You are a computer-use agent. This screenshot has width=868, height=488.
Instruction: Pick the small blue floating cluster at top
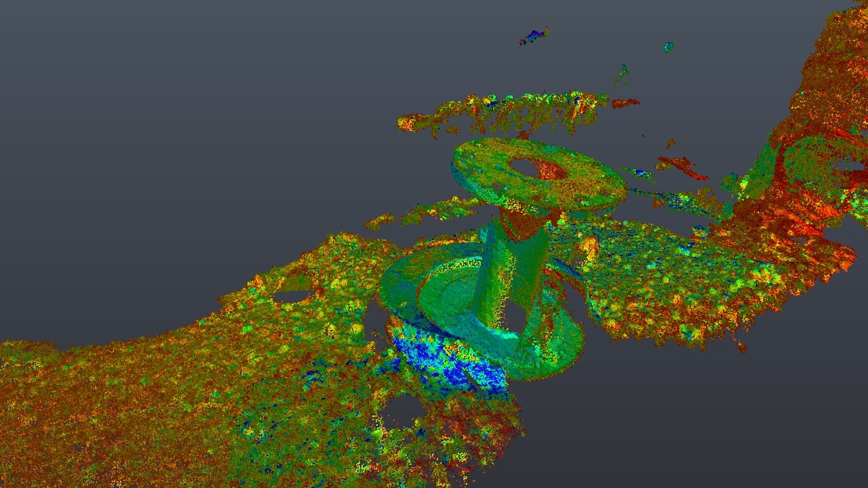click(534, 36)
